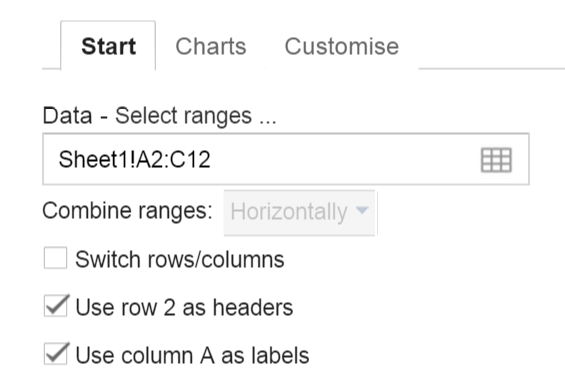Open the Combine ranges dropdown
The width and height of the screenshot is (565, 390).
(299, 213)
